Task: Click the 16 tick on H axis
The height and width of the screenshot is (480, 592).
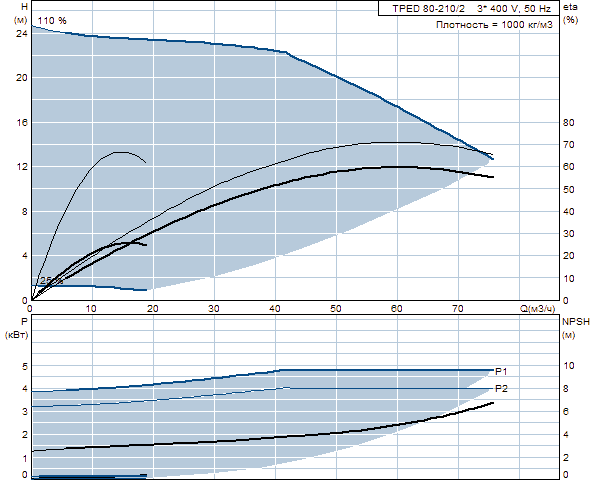Action: pyautogui.click(x=22, y=122)
